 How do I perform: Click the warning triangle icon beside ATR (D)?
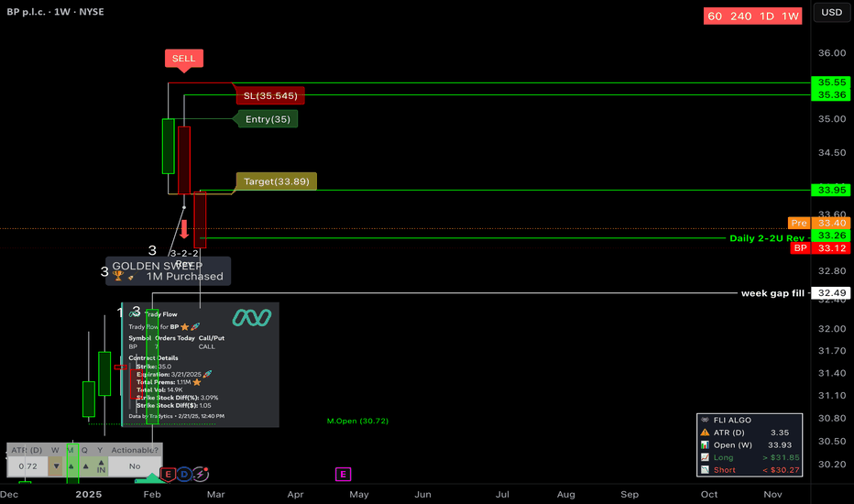click(x=705, y=433)
